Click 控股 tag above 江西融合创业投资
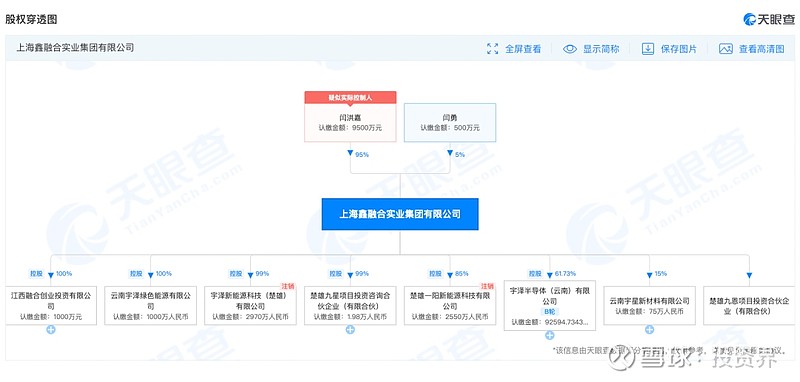Screen dimensions: 800x382 (x=37, y=273)
